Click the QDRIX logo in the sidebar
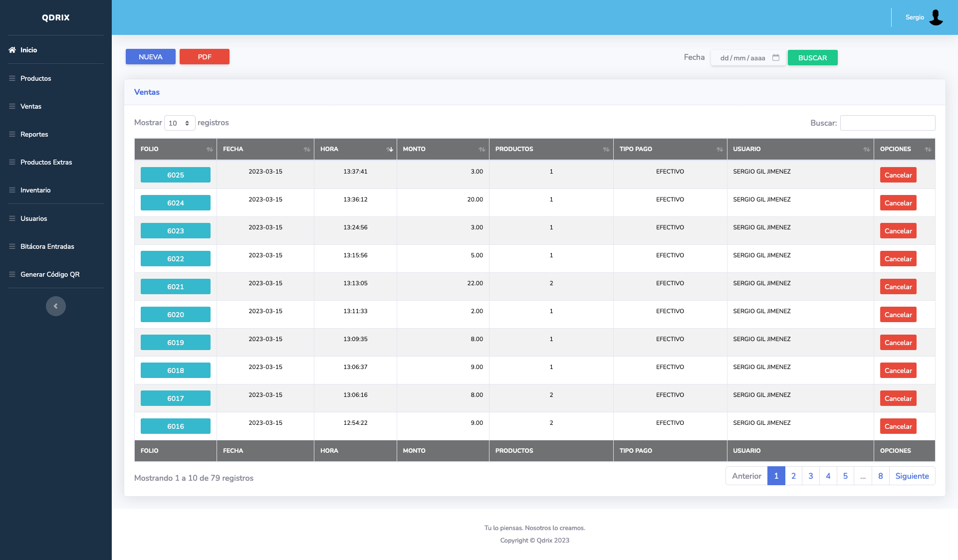Image resolution: width=958 pixels, height=560 pixels. click(x=56, y=17)
